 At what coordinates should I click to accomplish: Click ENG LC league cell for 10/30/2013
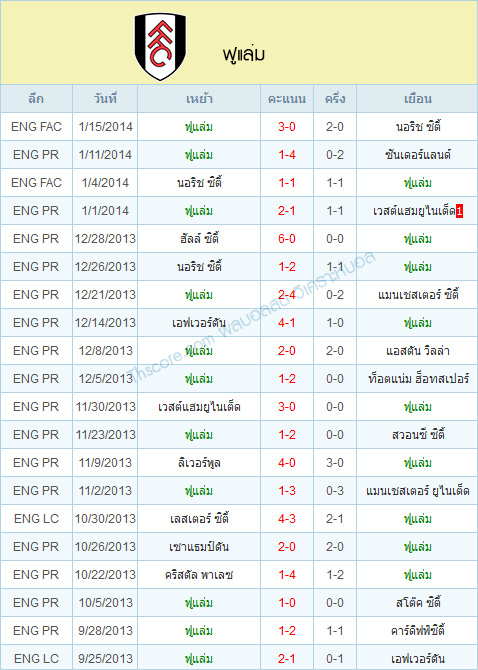[x=36, y=519]
